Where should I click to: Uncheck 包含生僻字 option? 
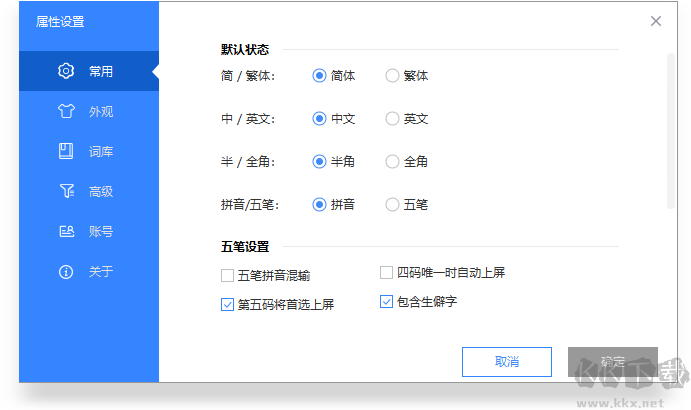(x=386, y=302)
